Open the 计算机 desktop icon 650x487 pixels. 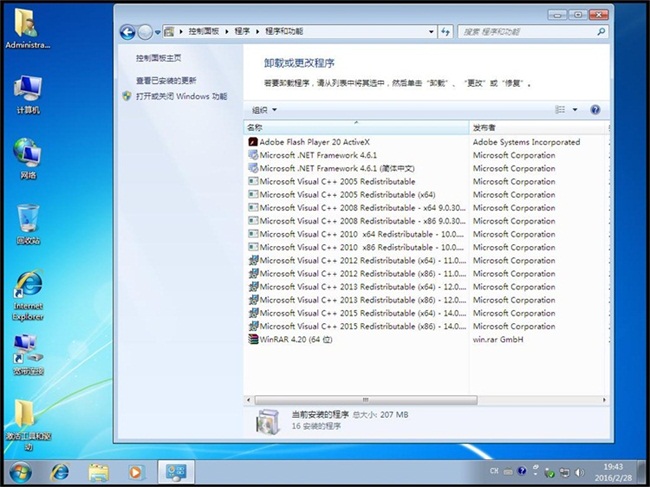(x=28, y=94)
